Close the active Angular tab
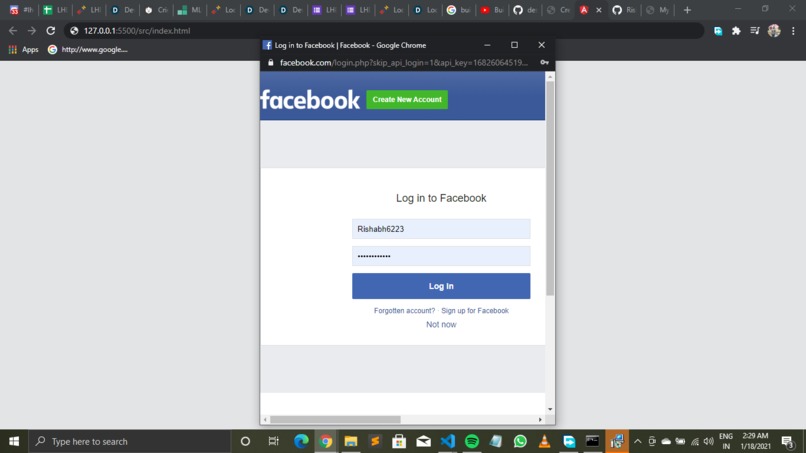Screen dimensions: 806x453 tap(599, 10)
